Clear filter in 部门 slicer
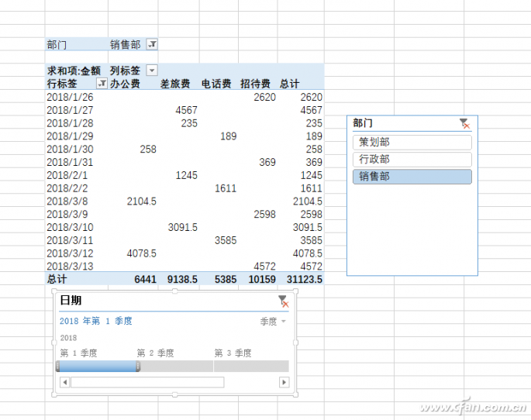531x420 pixels. (464, 123)
